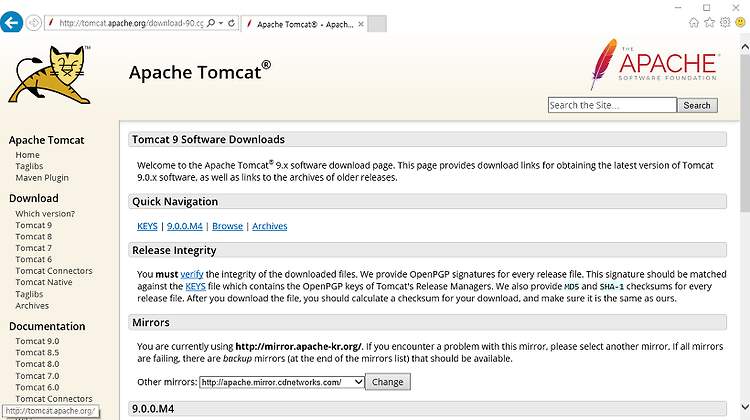The height and width of the screenshot is (420, 750).
Task: Click the address bar URL field
Action: point(131,23)
